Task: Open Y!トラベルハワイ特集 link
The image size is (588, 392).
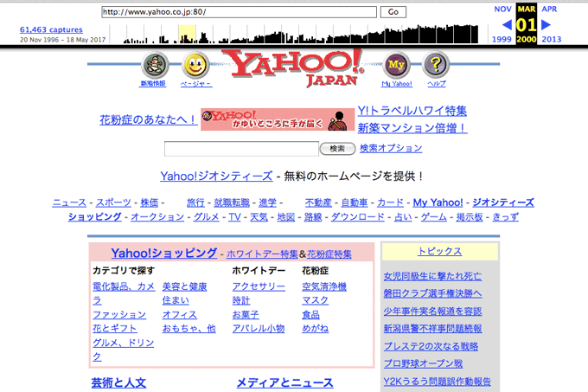Action: 412,111
